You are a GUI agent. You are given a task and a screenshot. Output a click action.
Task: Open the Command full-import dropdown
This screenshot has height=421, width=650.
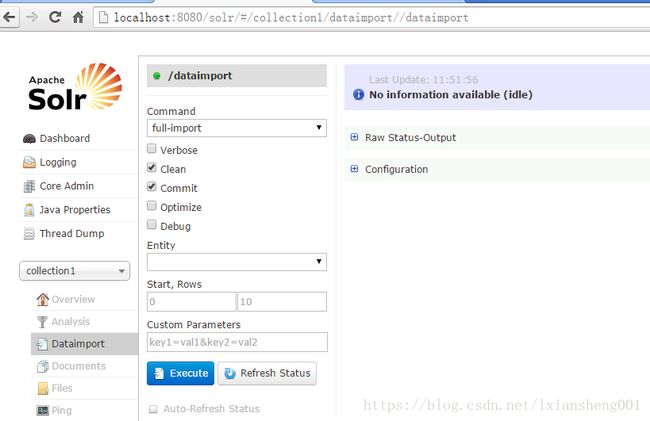coord(236,128)
